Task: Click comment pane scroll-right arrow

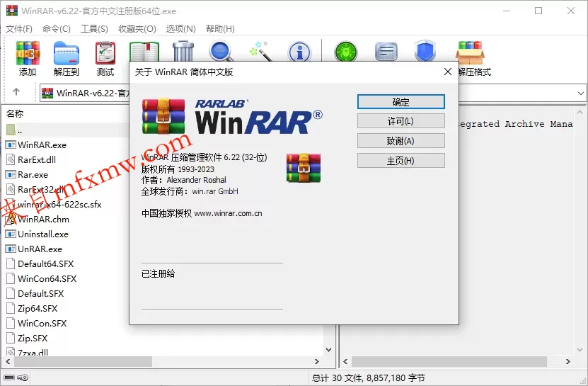Action: pos(568,362)
